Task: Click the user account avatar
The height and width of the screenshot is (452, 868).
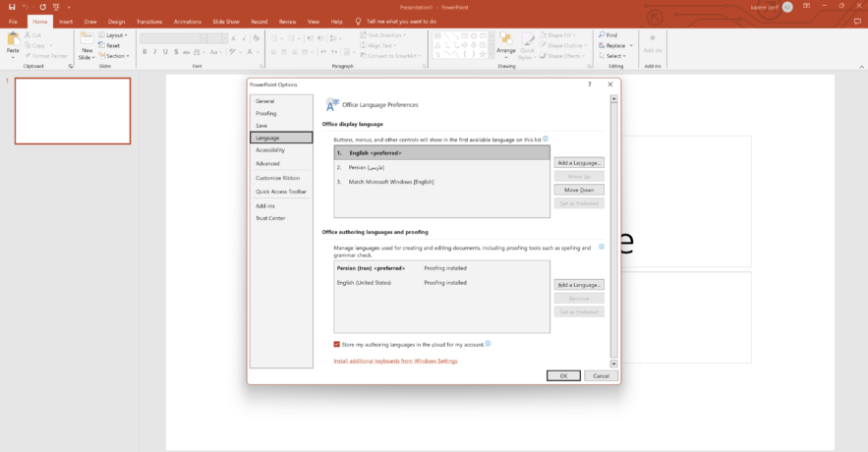Action: click(787, 7)
